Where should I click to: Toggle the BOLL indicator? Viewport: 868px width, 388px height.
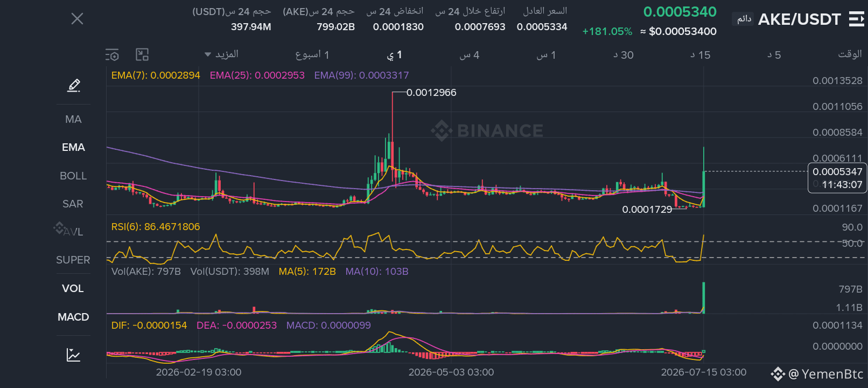click(73, 176)
